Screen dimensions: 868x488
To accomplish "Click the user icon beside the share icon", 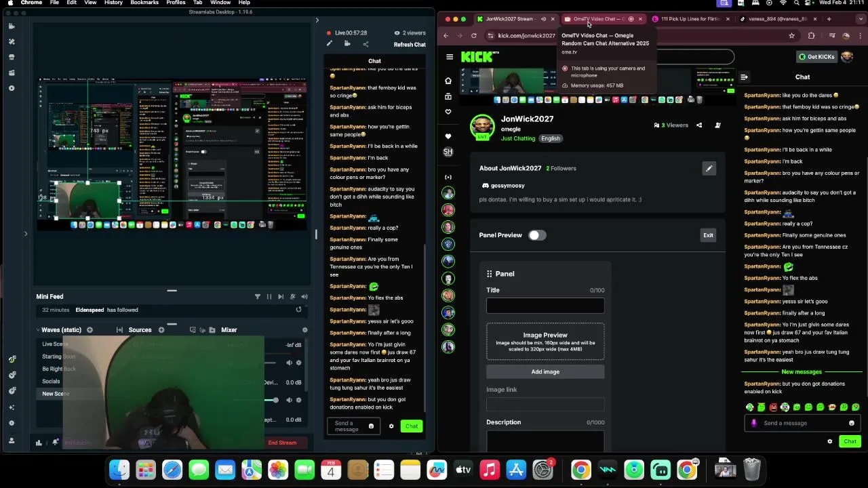I will (x=717, y=125).
